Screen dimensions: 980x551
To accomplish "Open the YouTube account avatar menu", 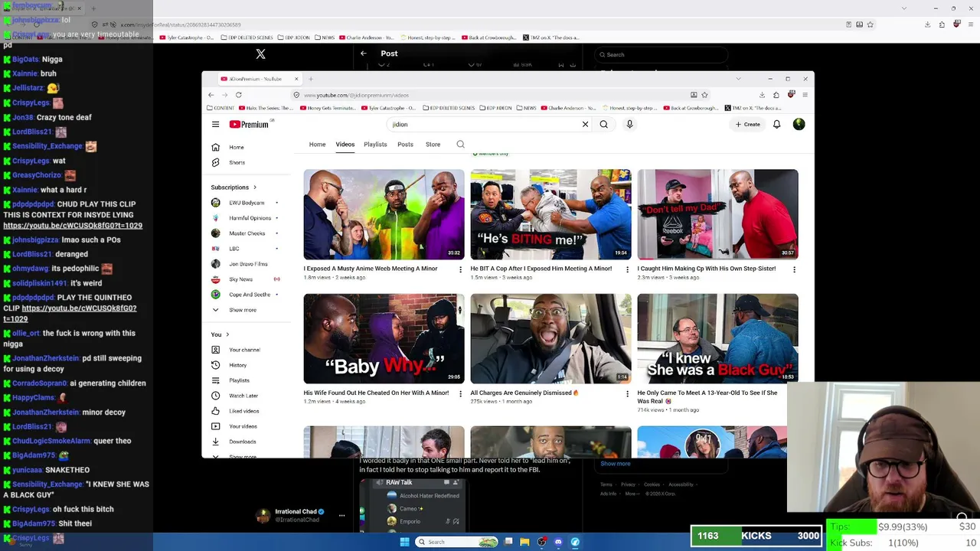I will pyautogui.click(x=799, y=124).
